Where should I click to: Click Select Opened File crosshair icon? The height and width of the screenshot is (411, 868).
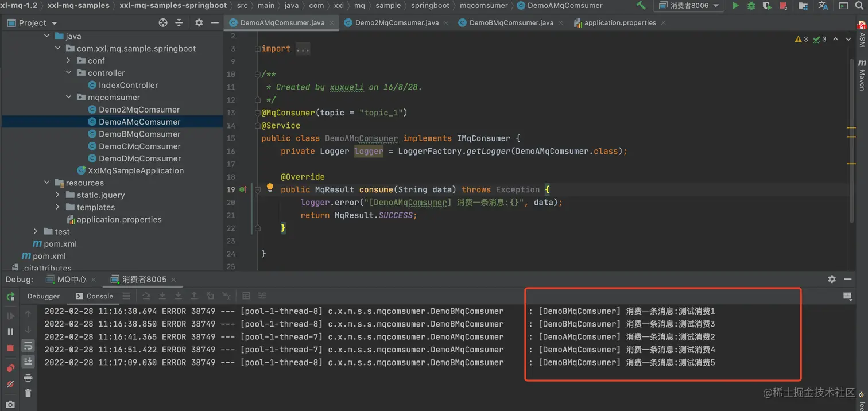[163, 23]
